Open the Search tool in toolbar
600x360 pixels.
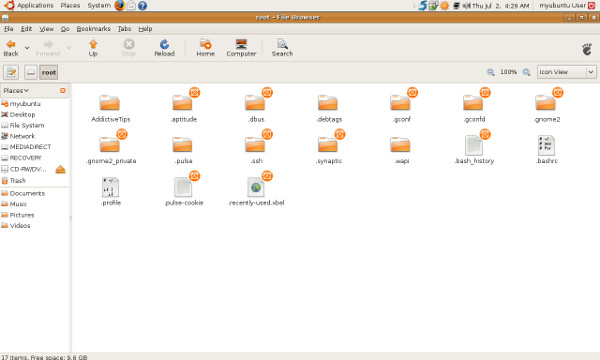point(282,48)
